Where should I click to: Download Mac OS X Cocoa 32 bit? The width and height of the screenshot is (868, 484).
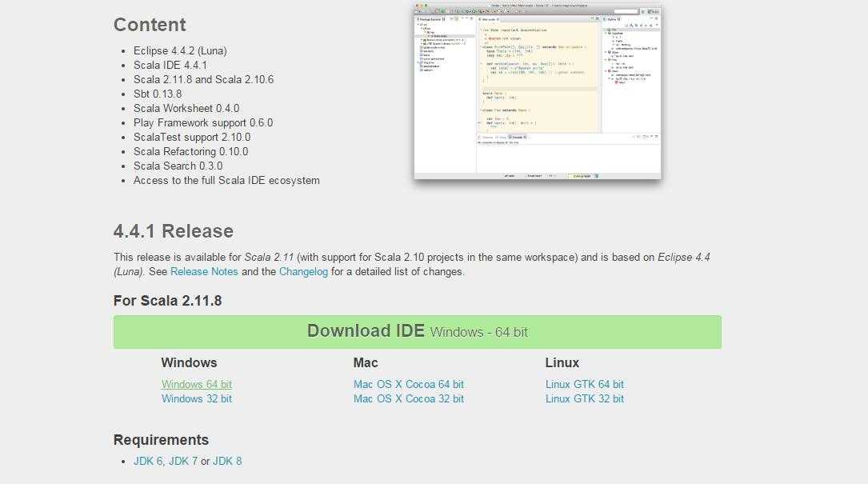pyautogui.click(x=409, y=398)
